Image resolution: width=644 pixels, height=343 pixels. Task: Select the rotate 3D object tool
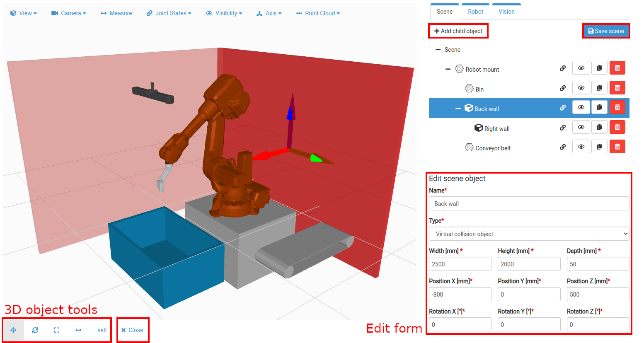point(35,330)
